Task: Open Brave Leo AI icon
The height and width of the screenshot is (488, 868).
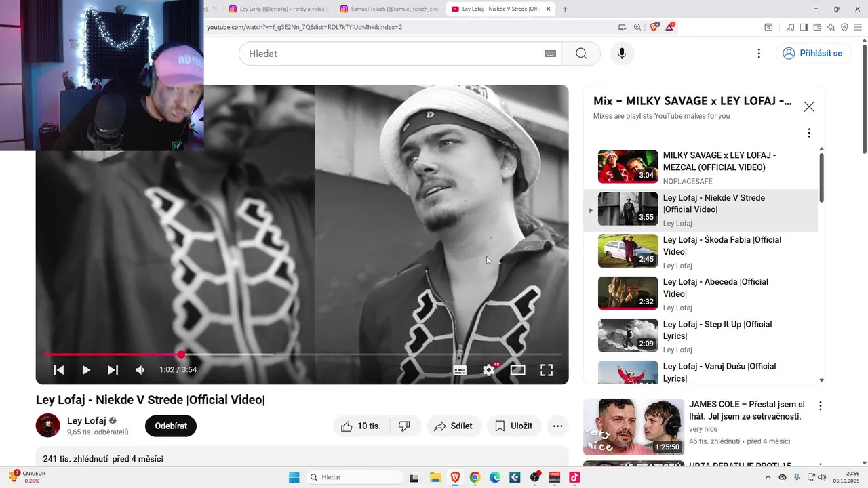Action: click(x=831, y=27)
